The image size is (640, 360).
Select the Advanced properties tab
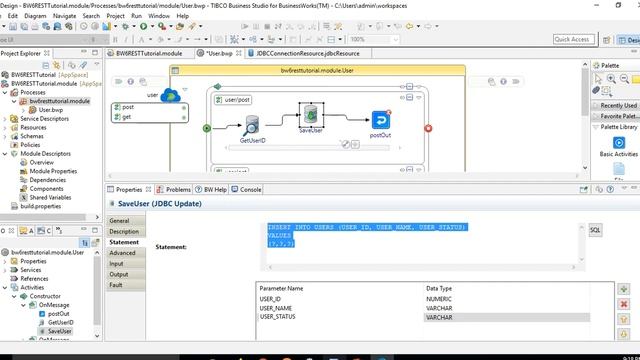click(125, 253)
